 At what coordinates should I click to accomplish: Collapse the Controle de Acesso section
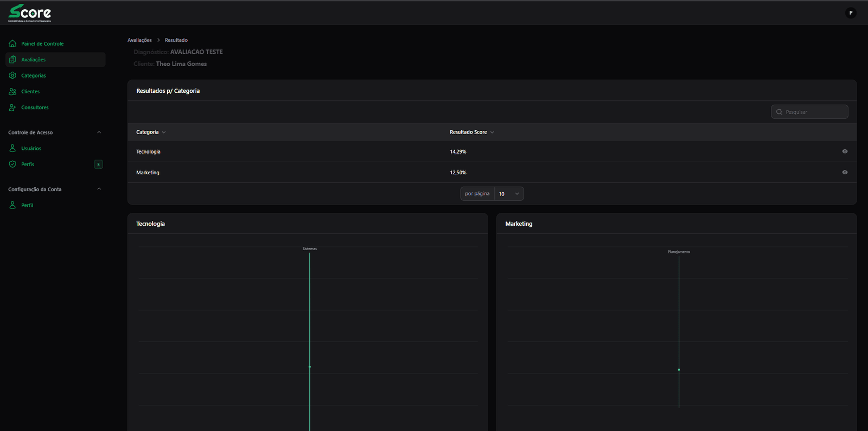[99, 132]
